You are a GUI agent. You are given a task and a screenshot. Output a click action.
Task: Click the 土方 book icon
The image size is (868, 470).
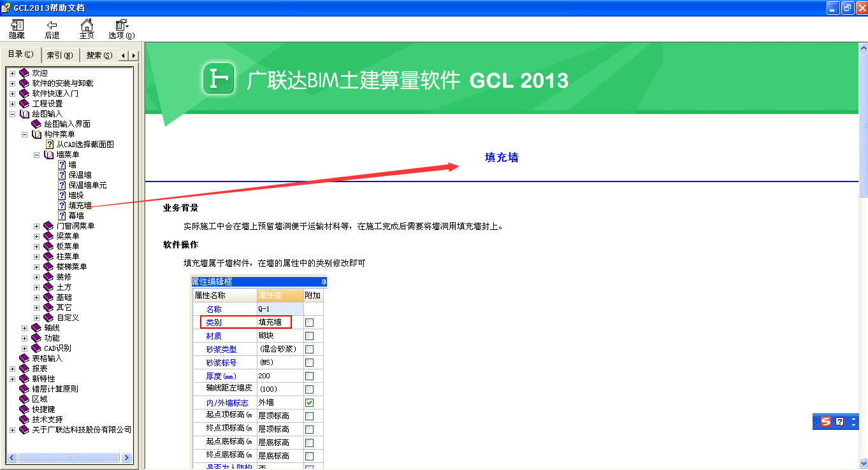click(x=48, y=287)
